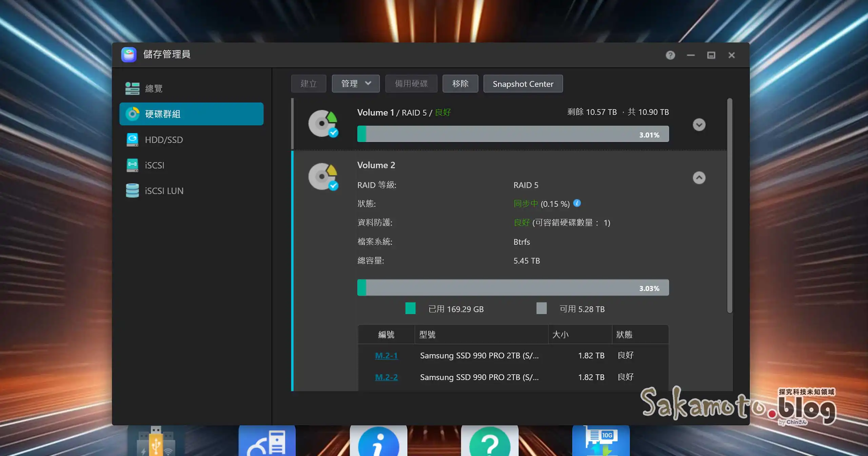The width and height of the screenshot is (868, 456).
Task: Open the iSCSI section
Action: (x=154, y=165)
